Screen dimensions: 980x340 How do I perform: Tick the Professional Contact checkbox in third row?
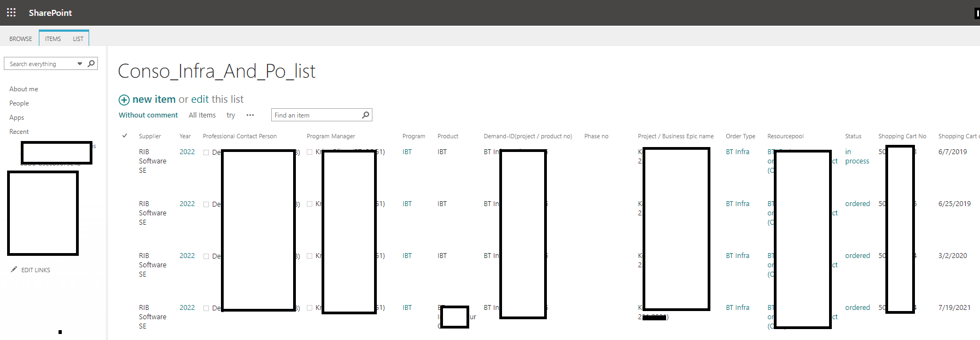pos(206,256)
